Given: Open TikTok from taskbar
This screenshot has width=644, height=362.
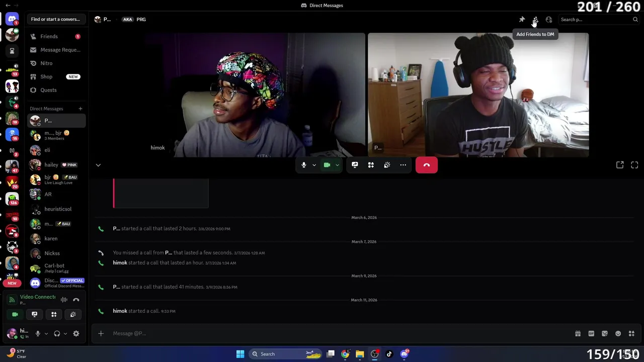Looking at the screenshot, I should 389,354.
